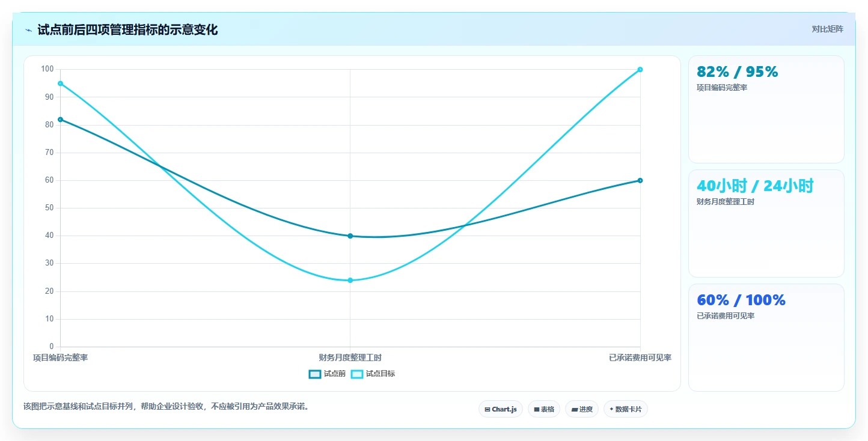Click the y-axis value 100
The height and width of the screenshot is (441, 868).
47,69
